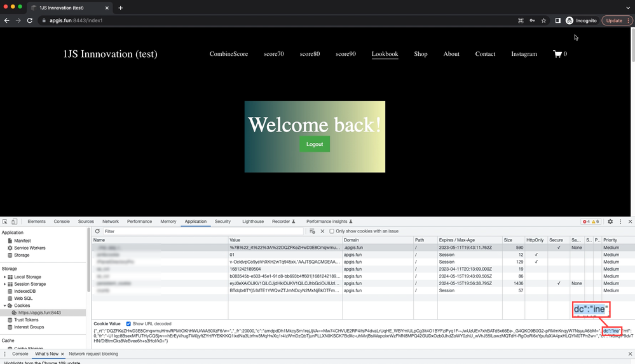Select IndexedDB in the Storage sidebar
The width and height of the screenshot is (635, 364).
[x=26, y=291]
